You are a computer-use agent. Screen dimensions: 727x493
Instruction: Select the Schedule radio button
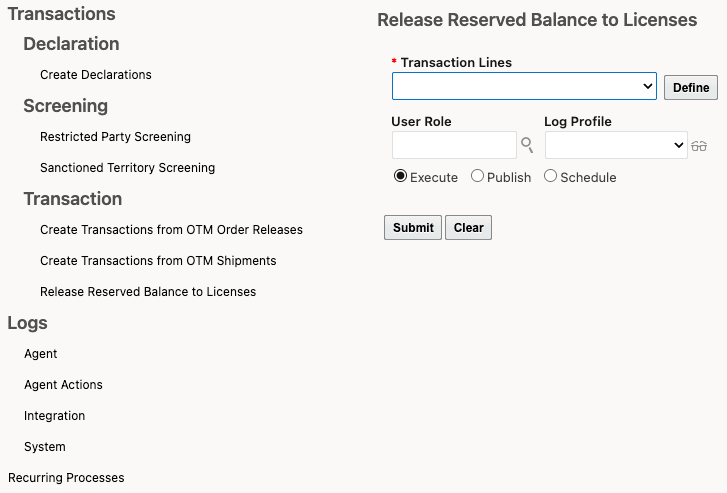pyautogui.click(x=550, y=176)
